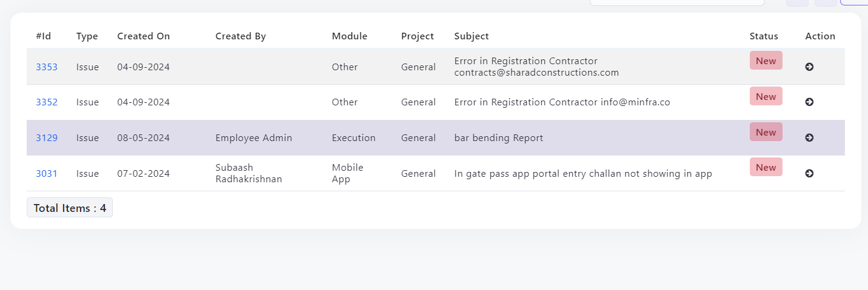Sort by the Created On column header
The image size is (868, 290).
[144, 36]
